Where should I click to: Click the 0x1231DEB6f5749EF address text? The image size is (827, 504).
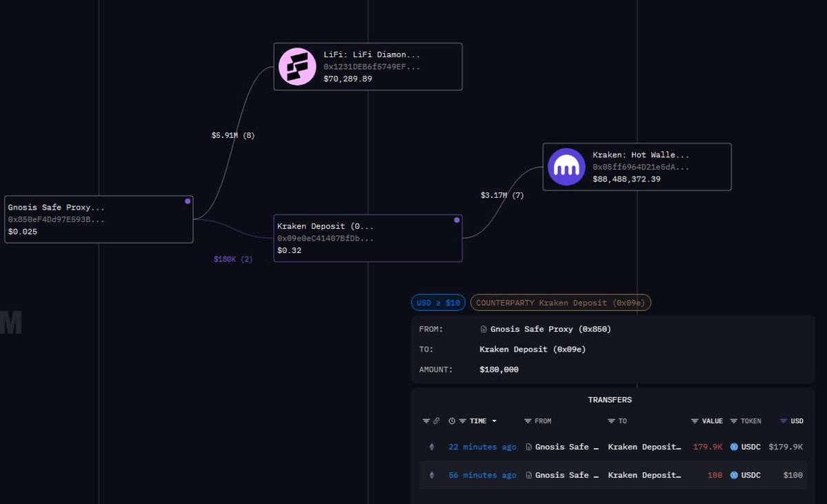[x=372, y=66]
